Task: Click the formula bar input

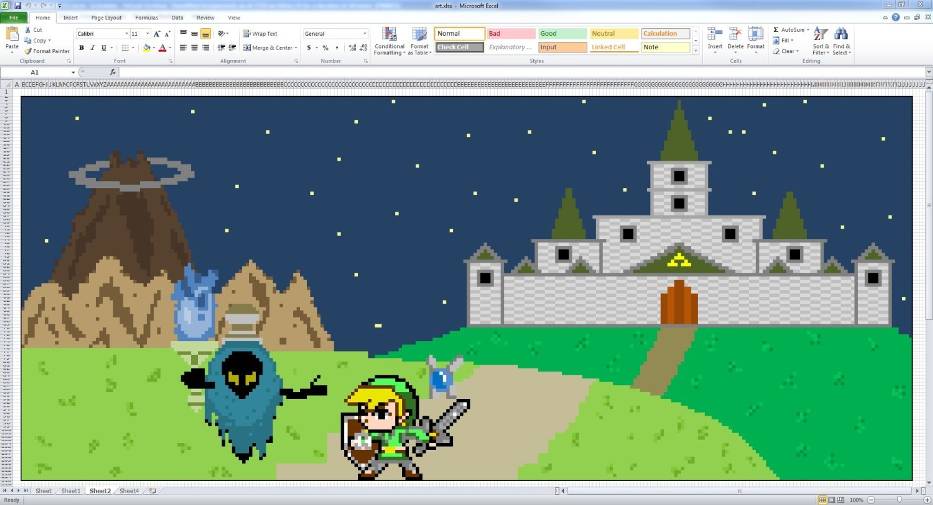Action: point(522,73)
